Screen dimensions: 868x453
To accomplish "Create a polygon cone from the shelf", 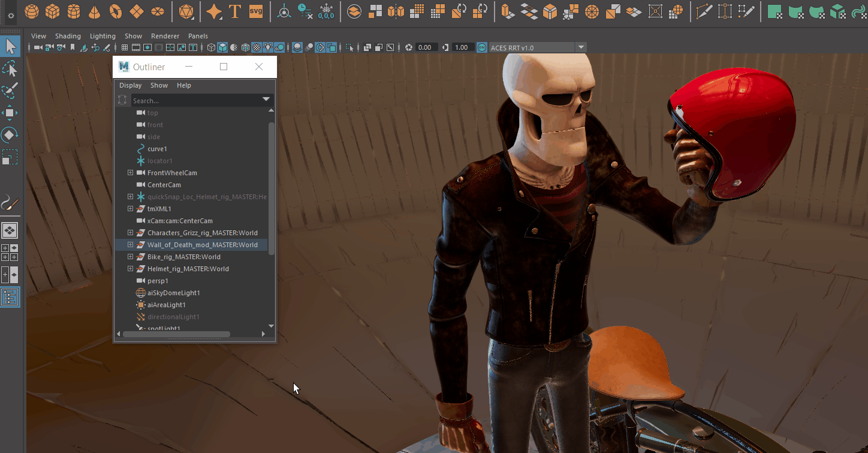I will click(x=94, y=11).
